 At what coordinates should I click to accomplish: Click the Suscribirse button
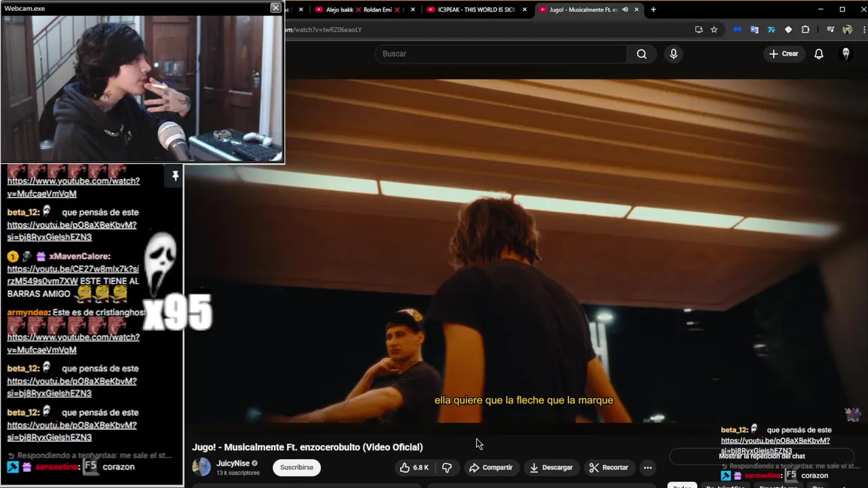[296, 468]
